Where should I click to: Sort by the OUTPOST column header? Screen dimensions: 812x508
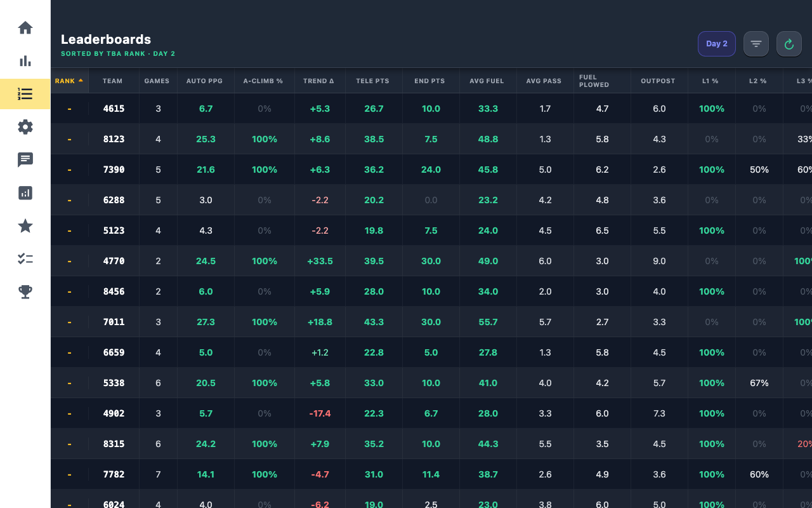point(659,81)
